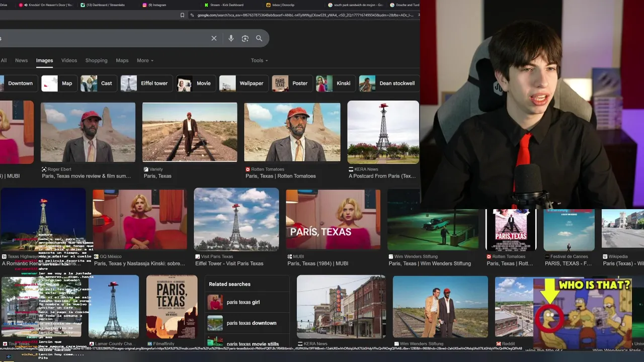This screenshot has width=644, height=362.
Task: Clear the search box with the X icon
Action: (214, 38)
